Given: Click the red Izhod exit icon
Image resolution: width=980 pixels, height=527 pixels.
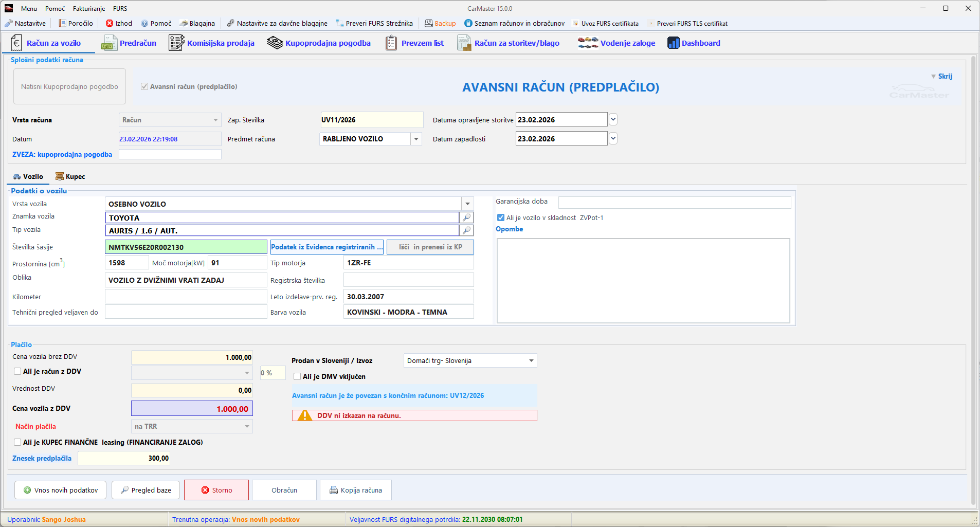Looking at the screenshot, I should pyautogui.click(x=110, y=23).
